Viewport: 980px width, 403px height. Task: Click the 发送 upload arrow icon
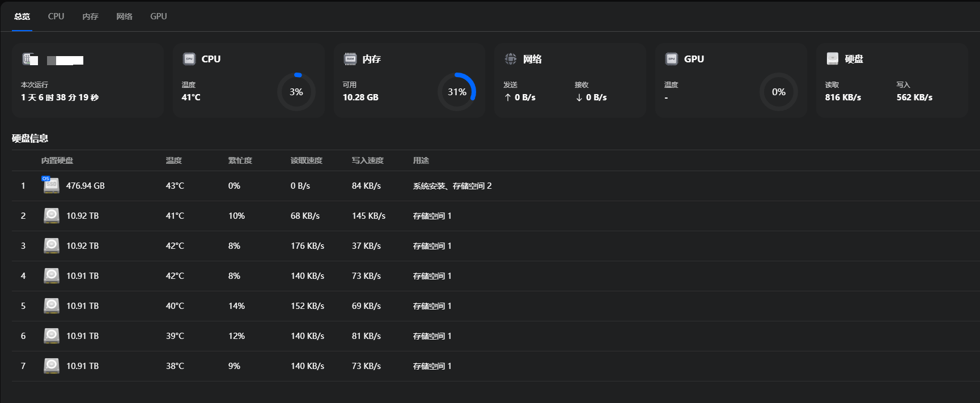[x=508, y=97]
